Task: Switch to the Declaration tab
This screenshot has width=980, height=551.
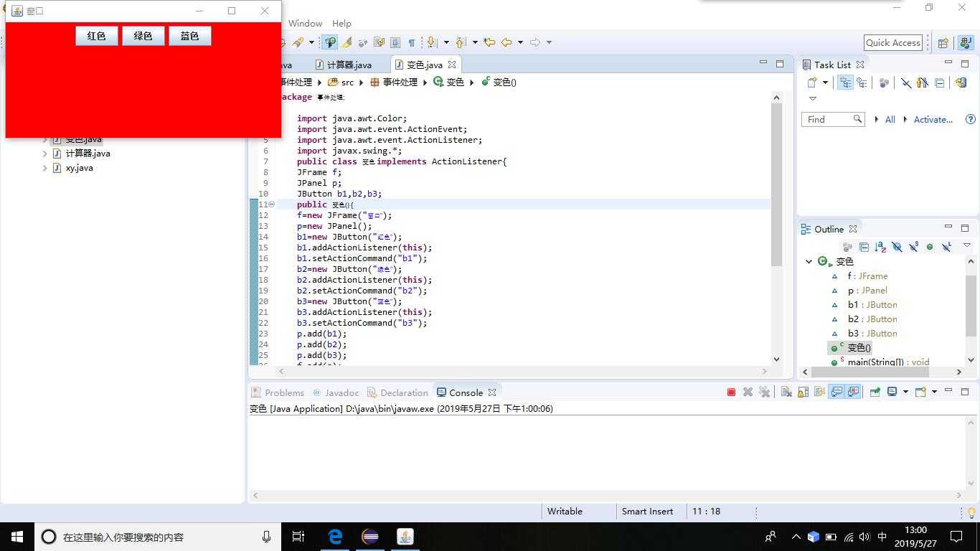Action: tap(397, 392)
